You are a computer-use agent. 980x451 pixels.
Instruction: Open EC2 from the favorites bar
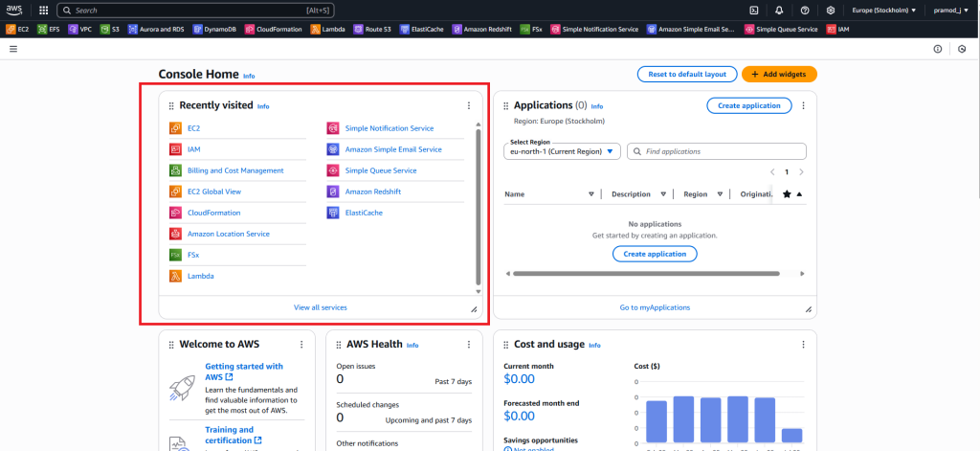pyautogui.click(x=17, y=29)
